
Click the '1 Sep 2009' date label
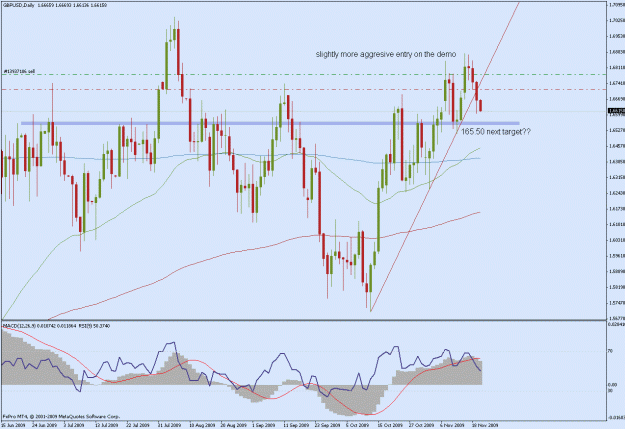point(264,425)
